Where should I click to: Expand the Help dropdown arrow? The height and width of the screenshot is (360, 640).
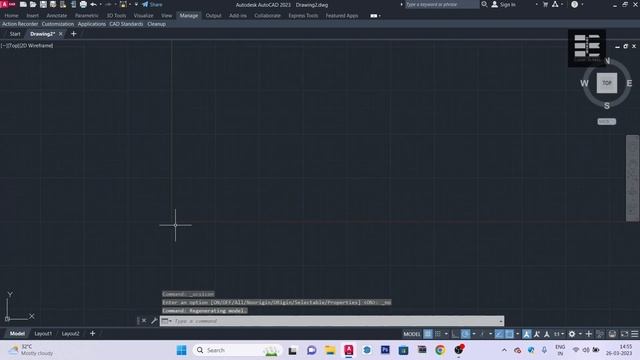582,4
